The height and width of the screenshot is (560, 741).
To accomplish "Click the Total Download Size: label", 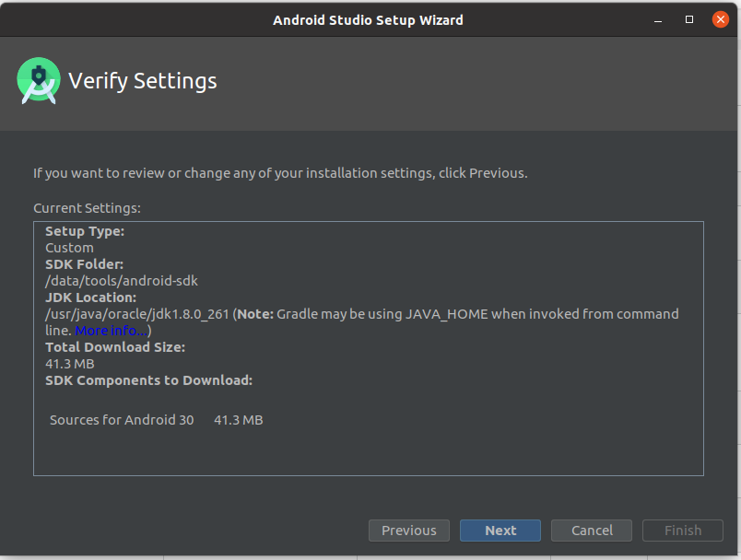I will (115, 347).
